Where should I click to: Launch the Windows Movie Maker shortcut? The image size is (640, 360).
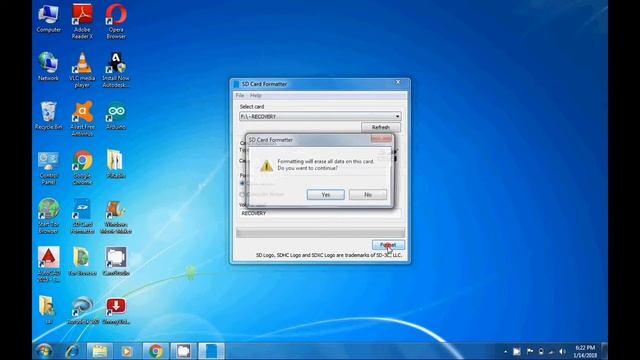[116, 216]
